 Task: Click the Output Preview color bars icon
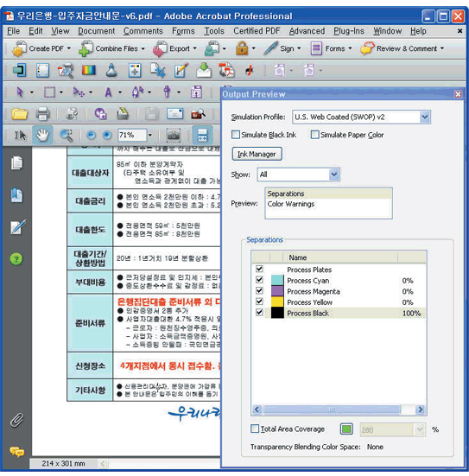(89, 71)
